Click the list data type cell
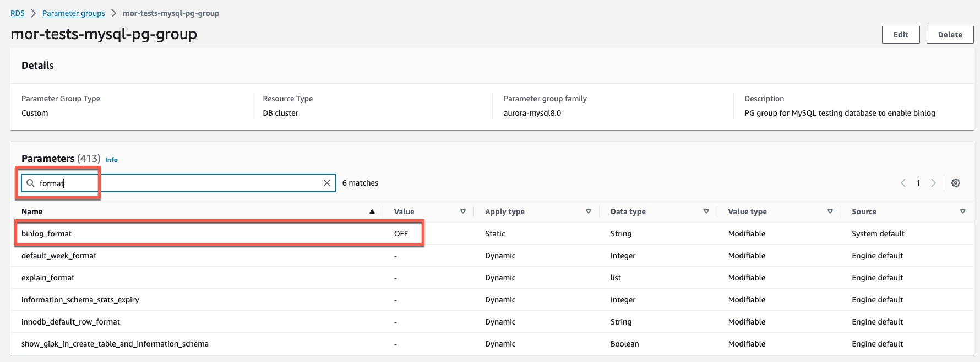The width and height of the screenshot is (980, 362). (616, 278)
